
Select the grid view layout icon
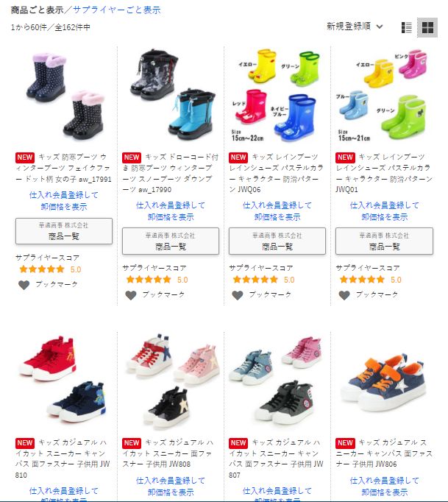(x=427, y=27)
